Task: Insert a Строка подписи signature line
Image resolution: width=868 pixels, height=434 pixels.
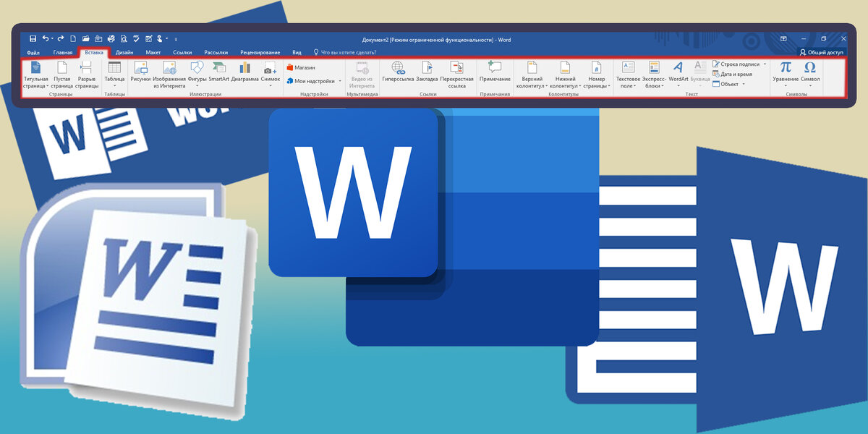Action: [736, 64]
